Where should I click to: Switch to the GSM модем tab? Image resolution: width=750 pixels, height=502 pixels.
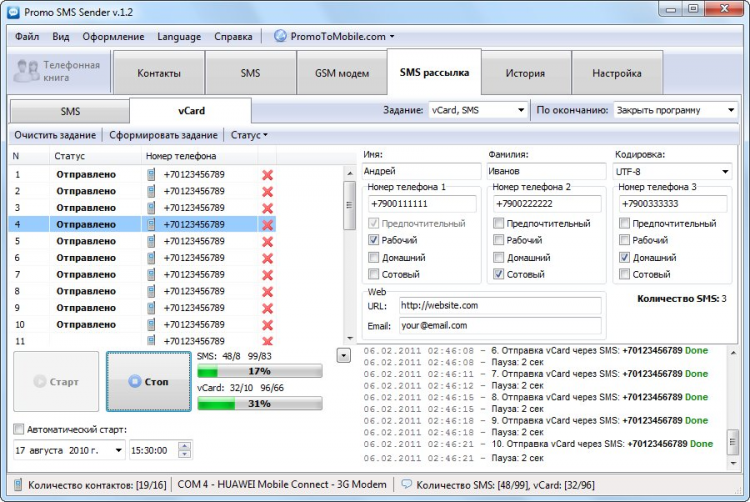(x=342, y=73)
